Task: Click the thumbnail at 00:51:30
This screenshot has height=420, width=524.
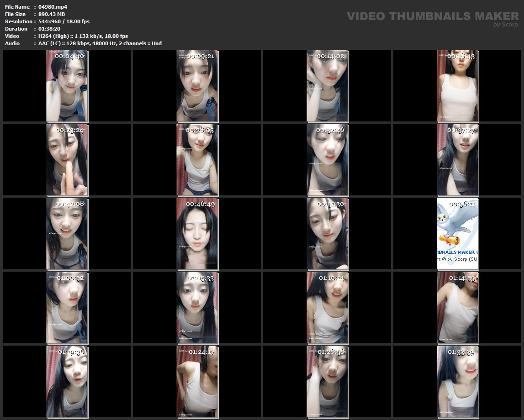Action: click(x=328, y=234)
